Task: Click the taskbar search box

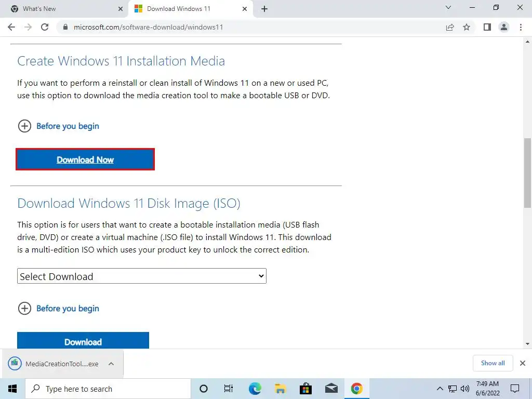Action: point(108,389)
